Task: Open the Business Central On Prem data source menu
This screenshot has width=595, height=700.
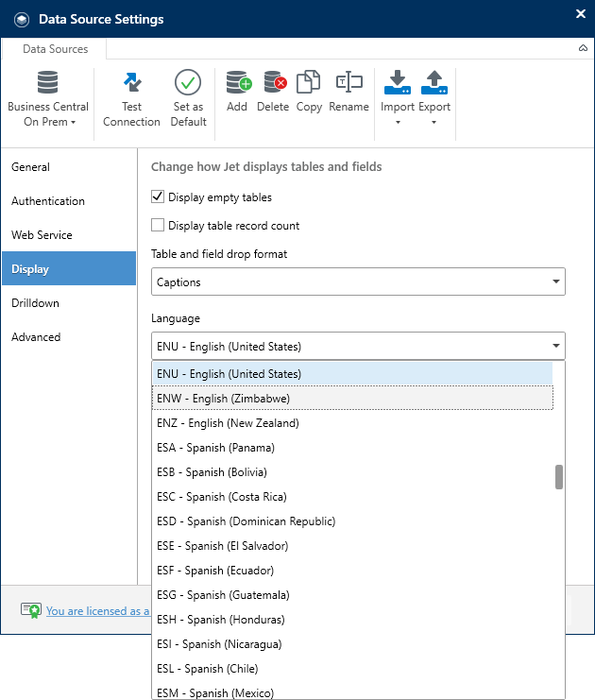Action: pos(48,99)
